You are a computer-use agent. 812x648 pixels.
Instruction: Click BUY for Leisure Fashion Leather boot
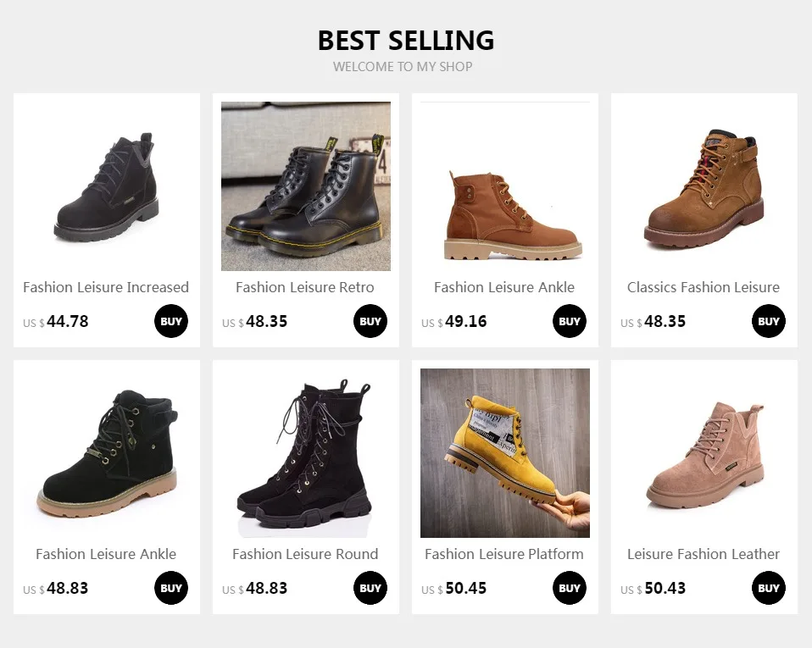coord(769,588)
